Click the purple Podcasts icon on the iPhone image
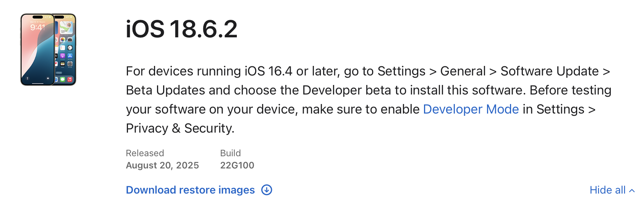This screenshot has width=644, height=205. [x=63, y=56]
